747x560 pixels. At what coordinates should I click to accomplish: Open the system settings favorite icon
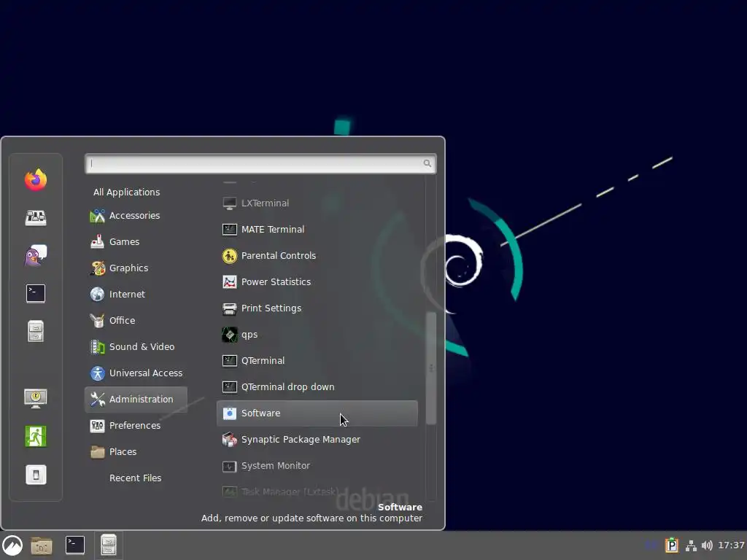(x=36, y=217)
